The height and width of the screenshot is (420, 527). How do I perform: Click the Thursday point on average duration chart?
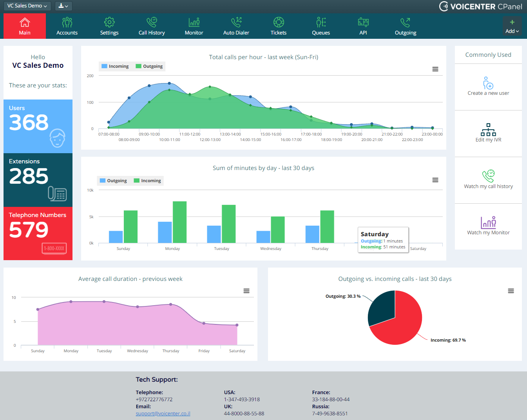point(171,304)
